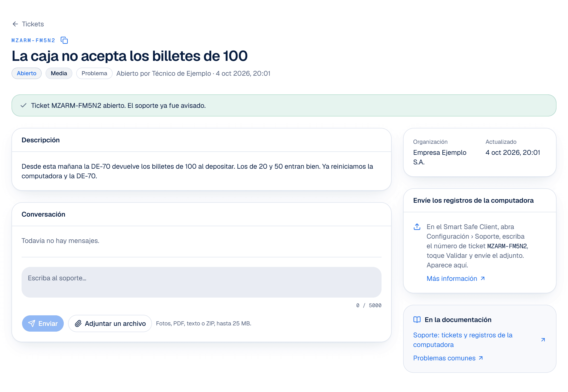Click 'Envíe los registros de la computadora' heading
This screenshot has height=392, width=568.
pos(473,200)
